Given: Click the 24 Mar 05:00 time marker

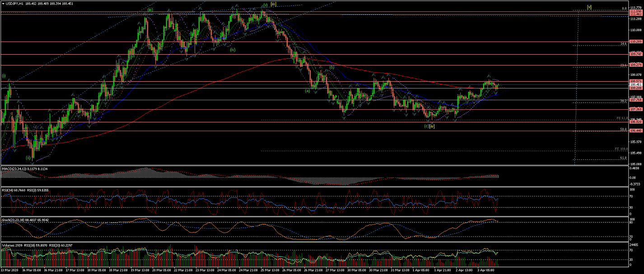Looking at the screenshot, I should 227,270.
